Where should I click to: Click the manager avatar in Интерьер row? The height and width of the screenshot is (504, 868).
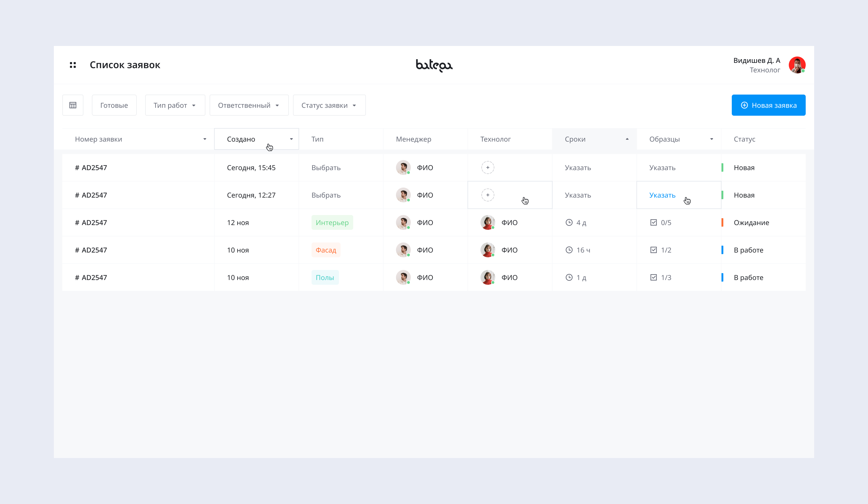click(x=403, y=223)
